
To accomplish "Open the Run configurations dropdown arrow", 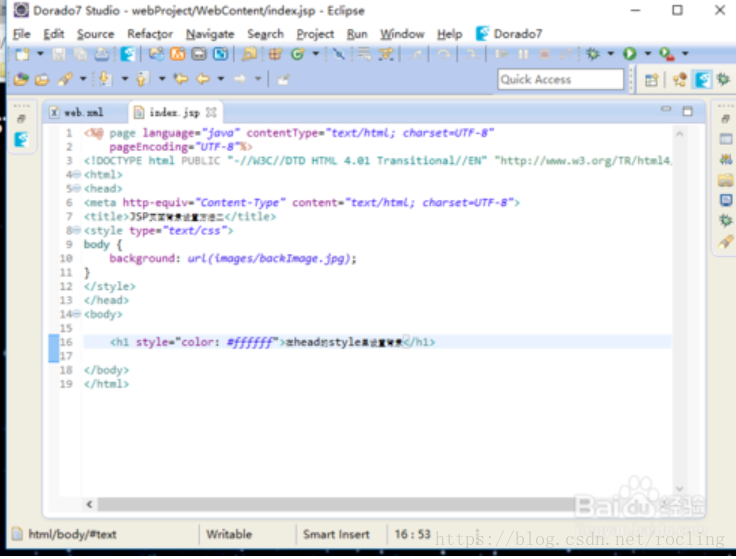I will (648, 54).
